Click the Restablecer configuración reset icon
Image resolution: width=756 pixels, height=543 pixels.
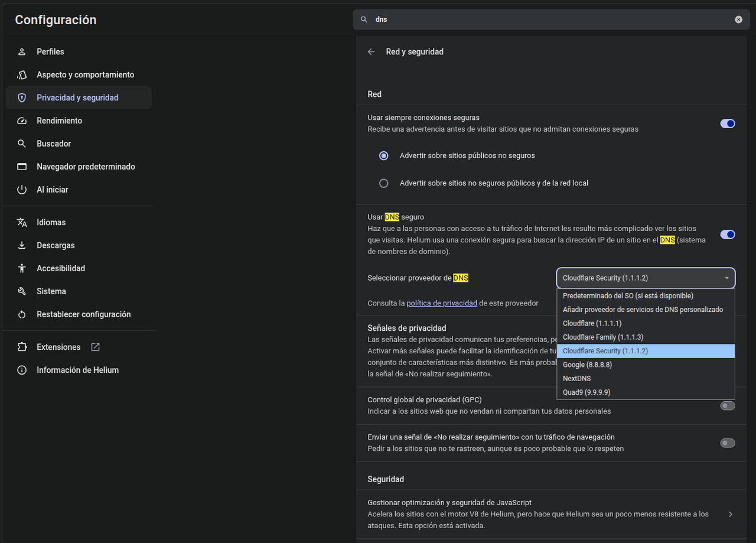click(22, 315)
